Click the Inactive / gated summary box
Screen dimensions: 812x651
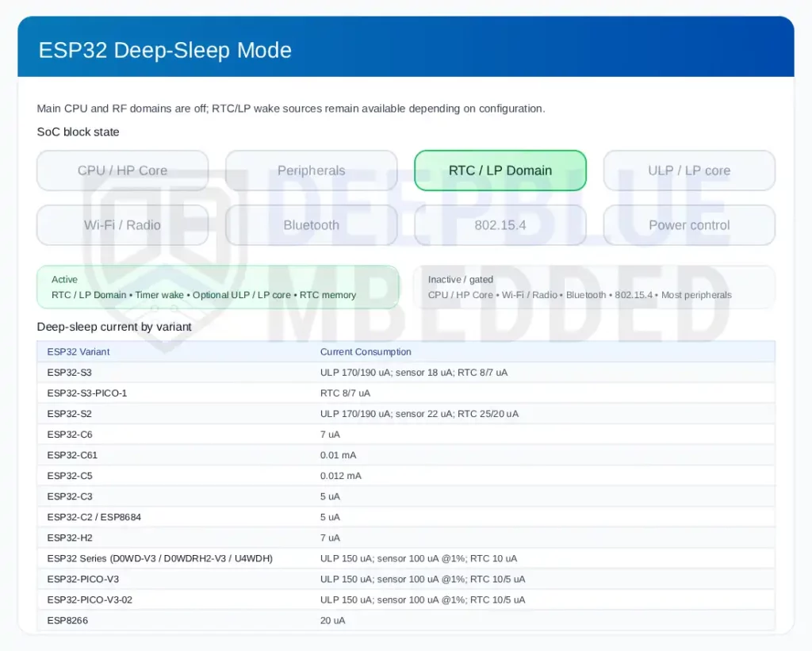[x=595, y=287]
